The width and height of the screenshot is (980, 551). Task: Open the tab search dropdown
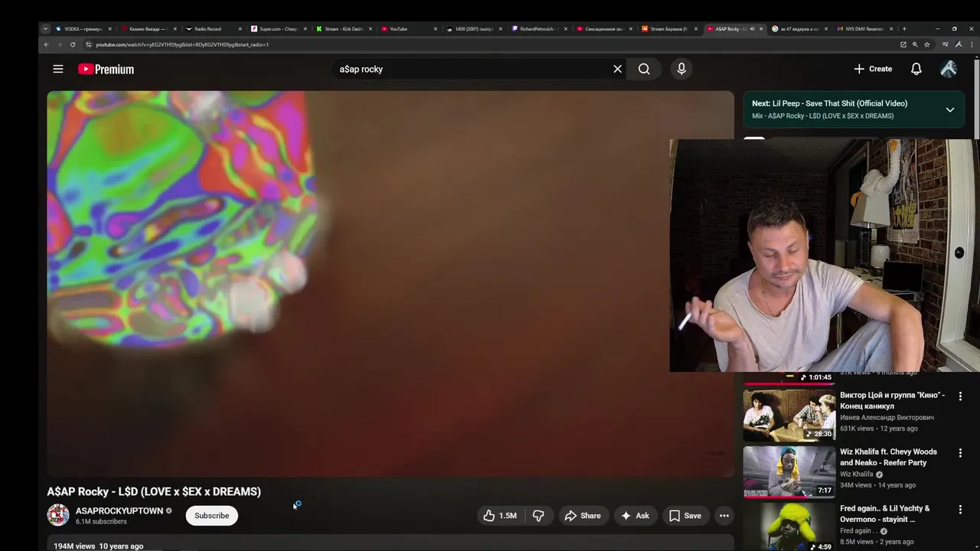click(45, 28)
